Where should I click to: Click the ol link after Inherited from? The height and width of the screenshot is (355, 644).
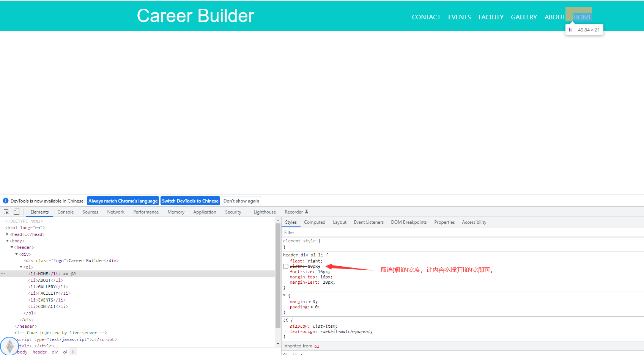316,346
